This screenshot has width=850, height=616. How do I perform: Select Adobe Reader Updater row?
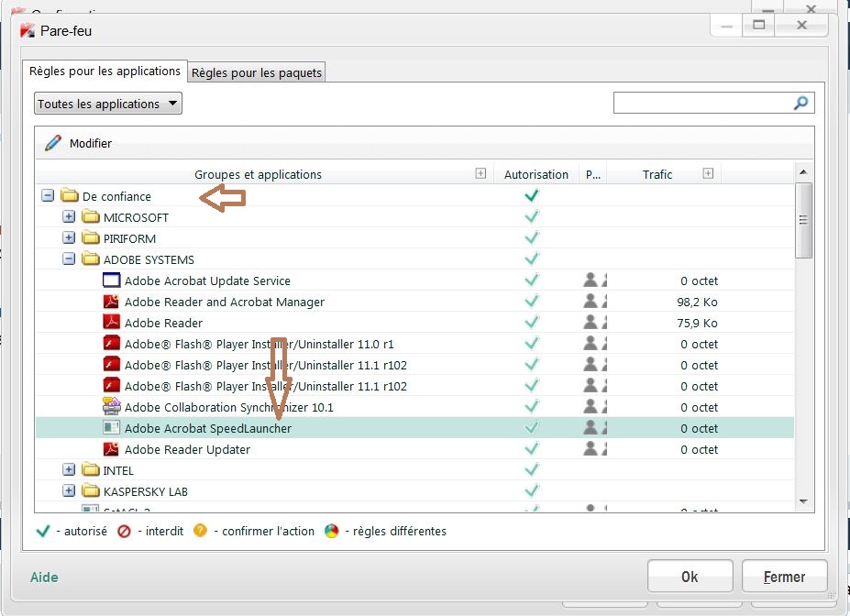[x=414, y=449]
